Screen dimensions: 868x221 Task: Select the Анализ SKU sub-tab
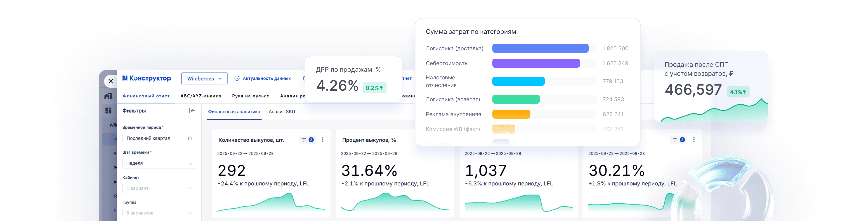tap(282, 112)
